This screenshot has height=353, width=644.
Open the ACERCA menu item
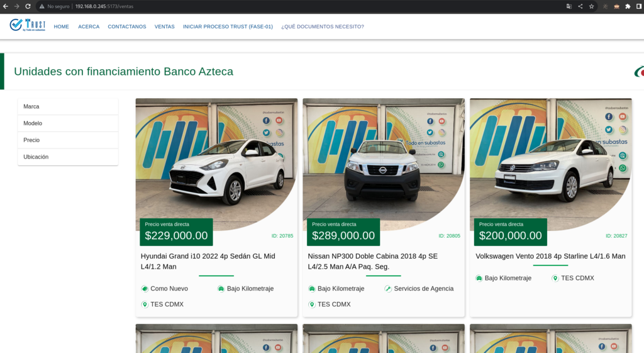[89, 26]
